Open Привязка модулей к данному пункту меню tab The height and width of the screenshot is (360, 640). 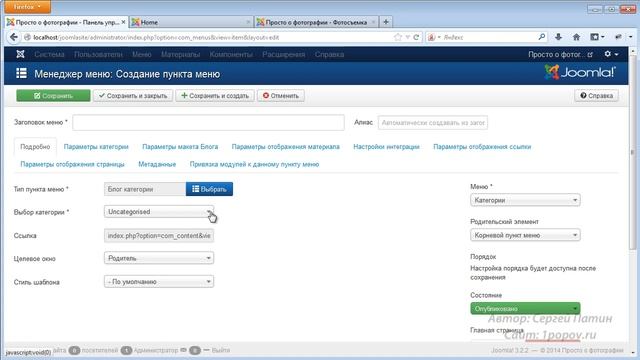(x=254, y=164)
